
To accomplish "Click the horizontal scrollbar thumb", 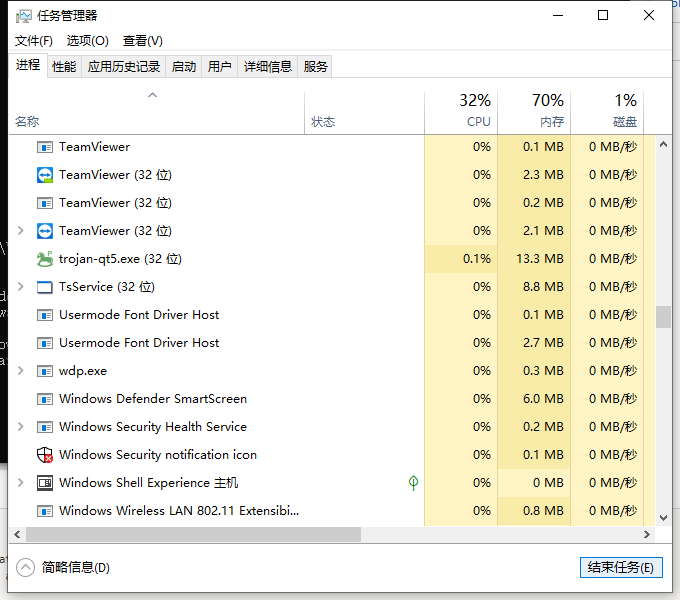I will [193, 535].
